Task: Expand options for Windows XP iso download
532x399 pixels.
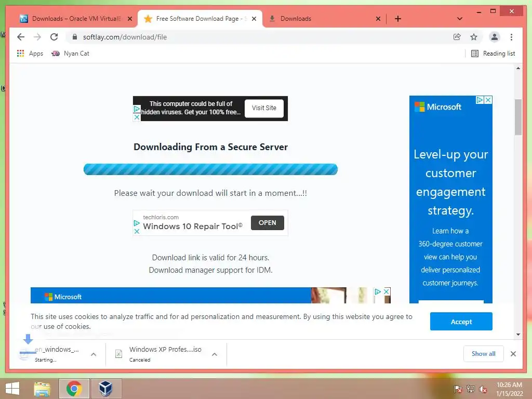Action: (215, 354)
